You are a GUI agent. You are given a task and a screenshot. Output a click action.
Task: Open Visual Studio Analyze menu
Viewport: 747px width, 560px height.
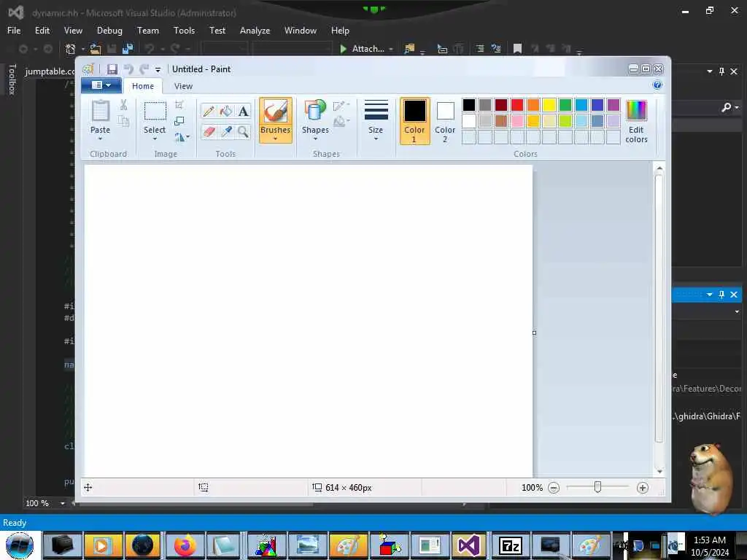(x=255, y=31)
